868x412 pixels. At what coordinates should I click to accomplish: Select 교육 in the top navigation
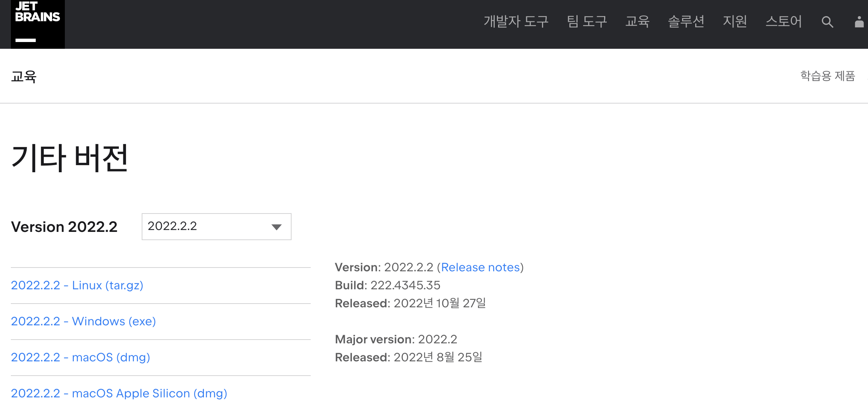(x=637, y=21)
